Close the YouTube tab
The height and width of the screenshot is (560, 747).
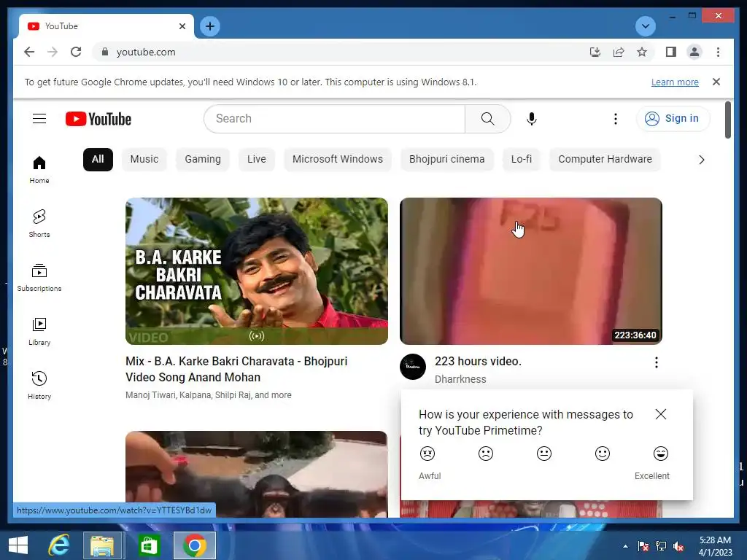click(182, 26)
